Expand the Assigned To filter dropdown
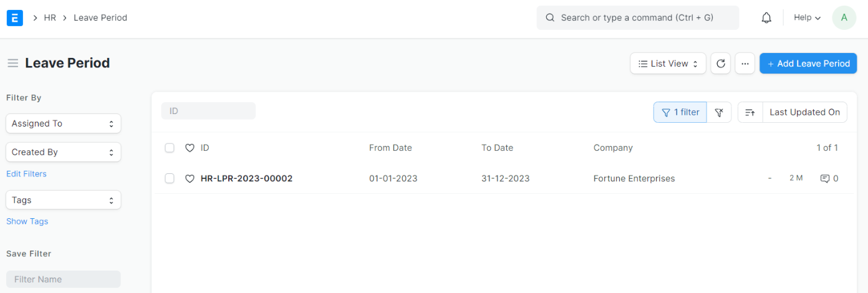This screenshot has width=868, height=293. [63, 123]
